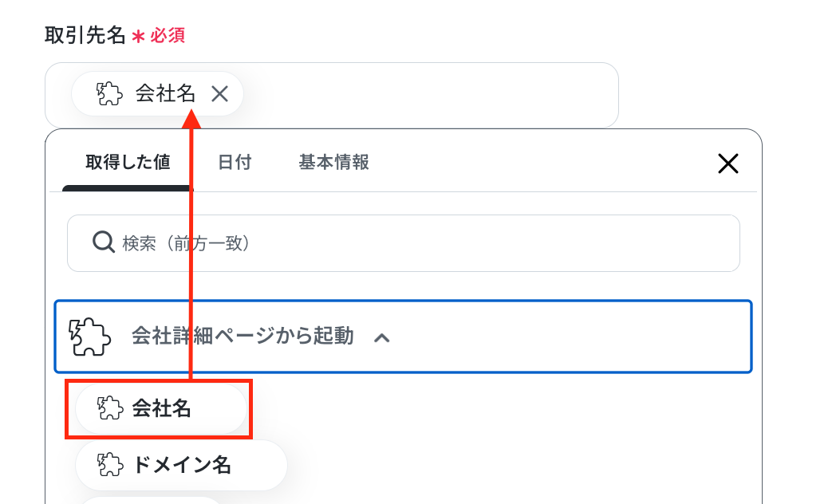Focus the empty area of the 取引先名 field
The height and width of the screenshot is (504, 836).
pos(427,95)
